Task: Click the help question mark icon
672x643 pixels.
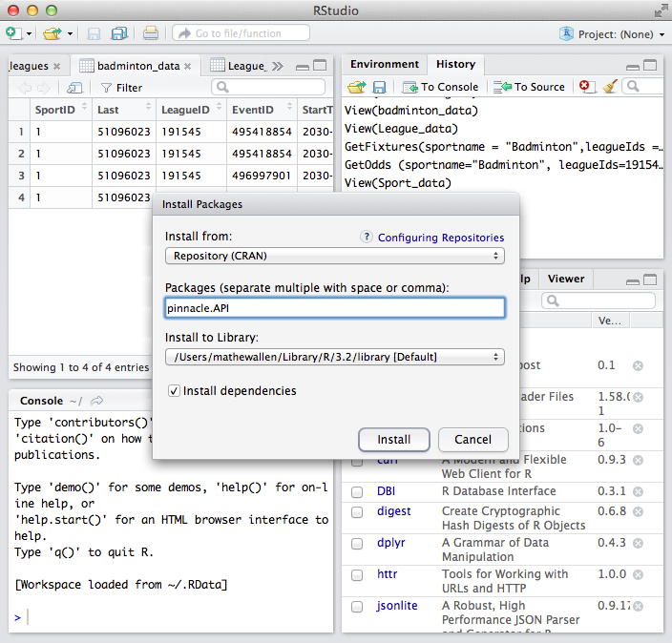Action: click(367, 237)
